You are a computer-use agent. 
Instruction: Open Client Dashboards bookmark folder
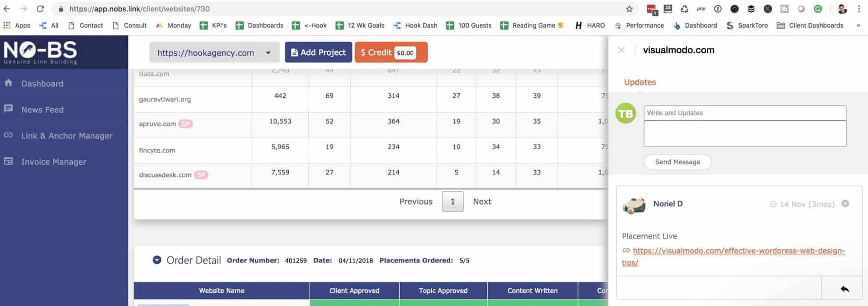810,25
